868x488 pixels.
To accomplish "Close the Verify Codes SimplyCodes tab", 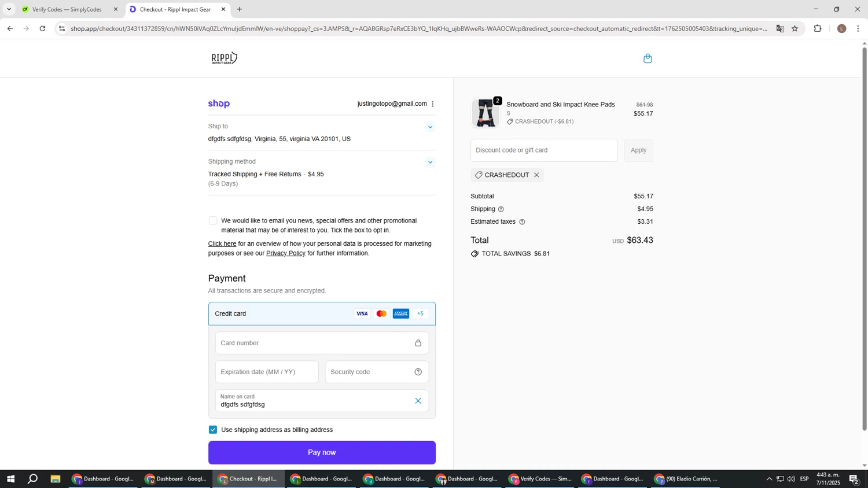I will [115, 9].
